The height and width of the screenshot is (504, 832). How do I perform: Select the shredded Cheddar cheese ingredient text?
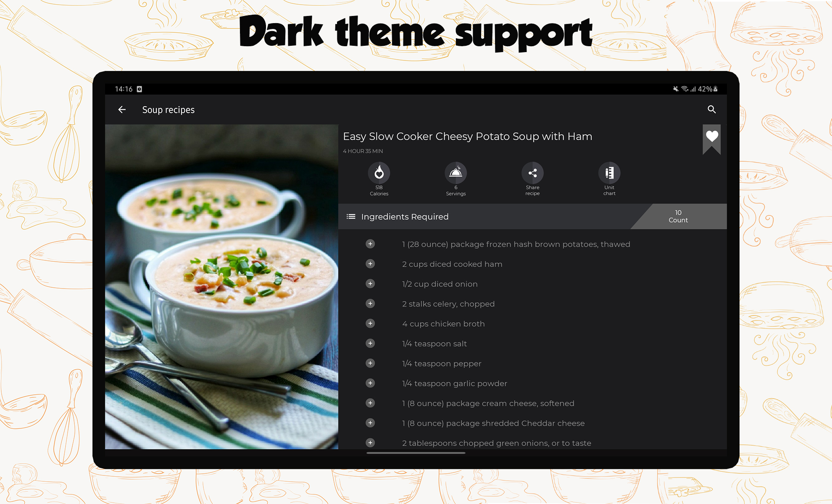point(493,423)
